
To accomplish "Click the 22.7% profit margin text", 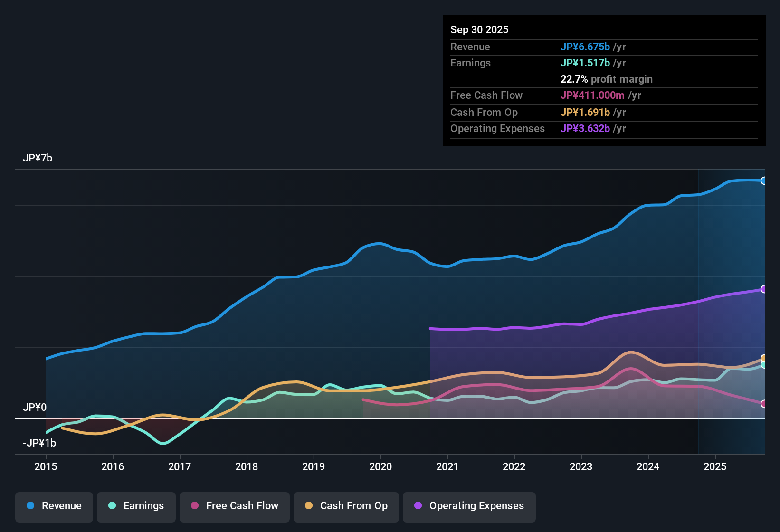I will [x=607, y=79].
